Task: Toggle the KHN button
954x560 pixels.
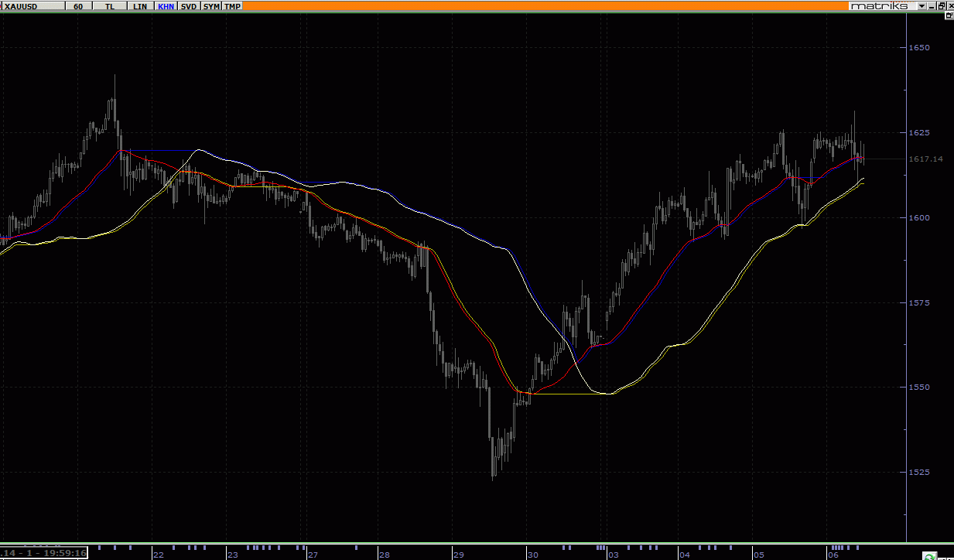Action: point(166,5)
